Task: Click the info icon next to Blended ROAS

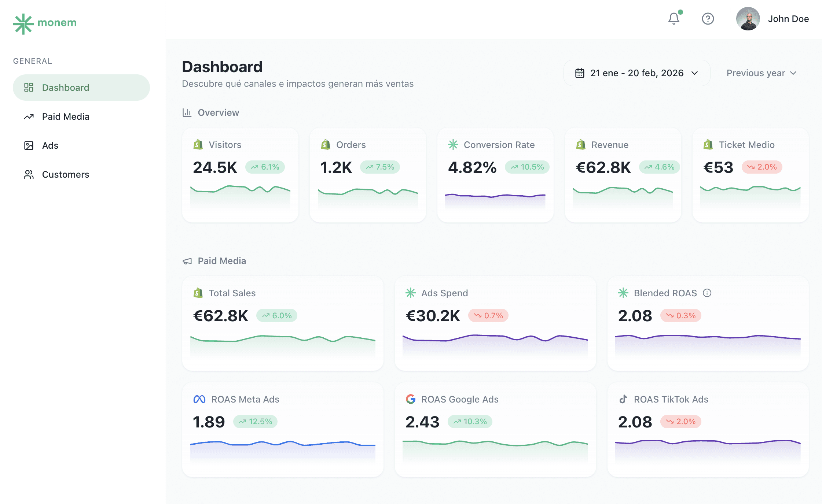Action: click(x=707, y=293)
